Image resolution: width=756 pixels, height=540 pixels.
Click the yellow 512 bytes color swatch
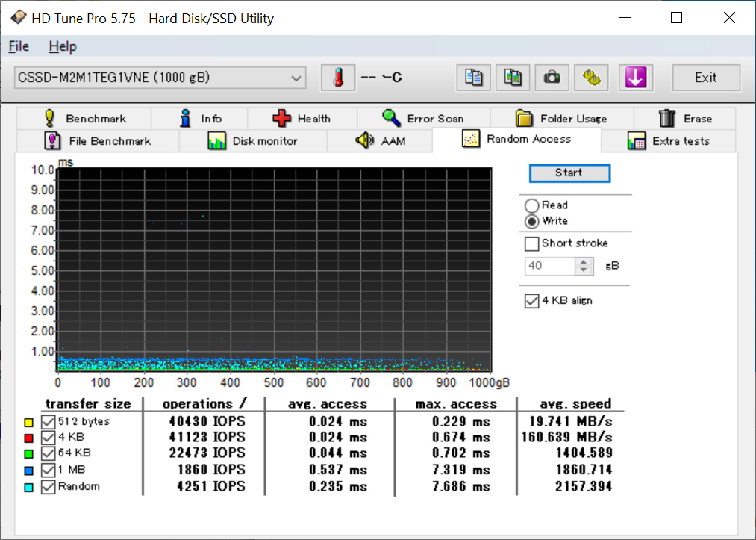pos(28,422)
